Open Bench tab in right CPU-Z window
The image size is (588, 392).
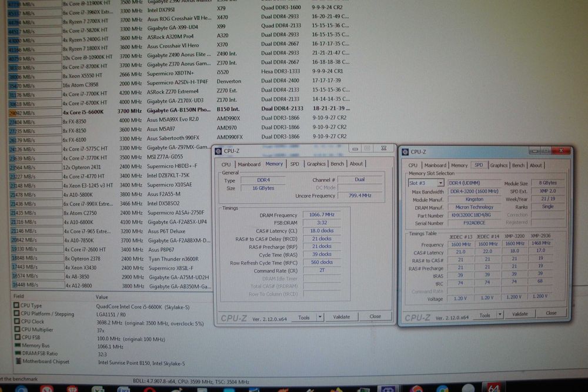(x=518, y=165)
